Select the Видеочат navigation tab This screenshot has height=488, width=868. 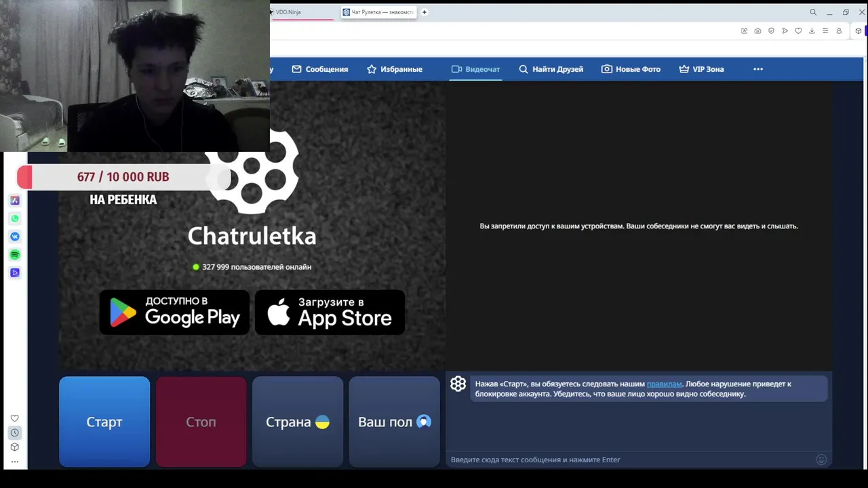475,69
